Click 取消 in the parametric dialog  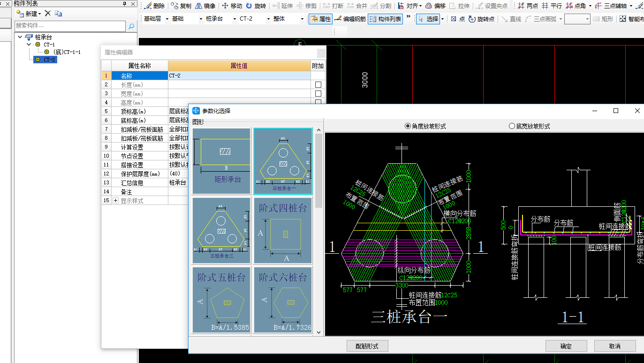[x=615, y=346]
